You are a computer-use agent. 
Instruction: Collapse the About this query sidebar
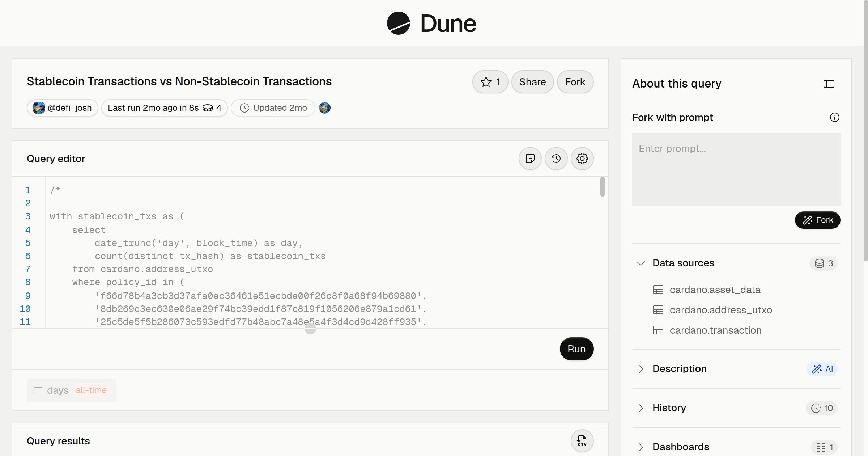829,84
